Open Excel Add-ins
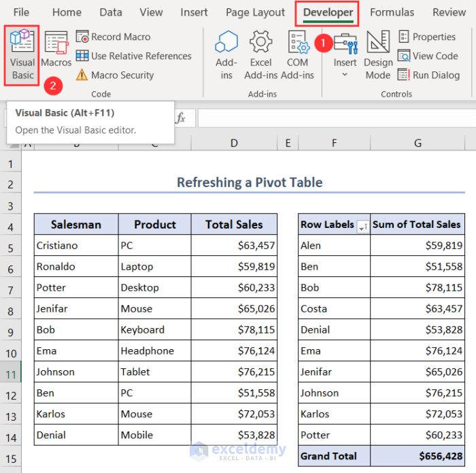The height and width of the screenshot is (473, 476). (261, 56)
